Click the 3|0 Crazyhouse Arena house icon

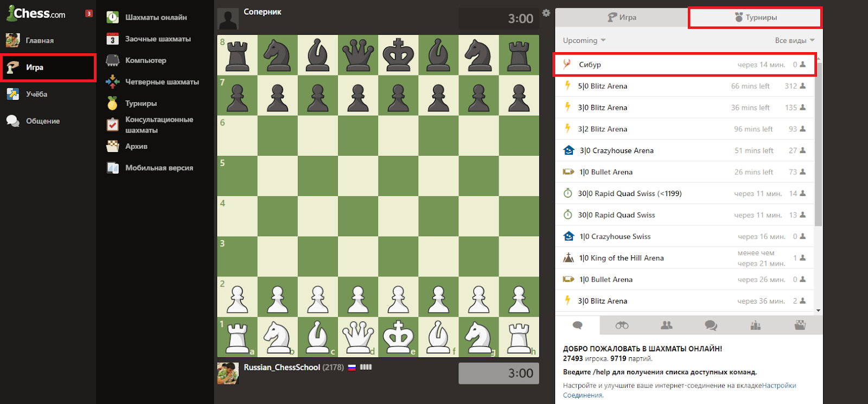[569, 150]
